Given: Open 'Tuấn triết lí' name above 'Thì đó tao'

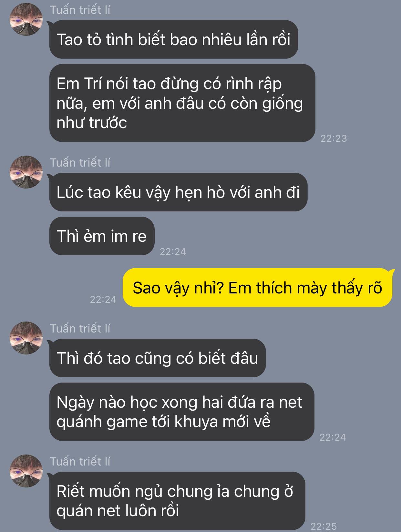Looking at the screenshot, I should [x=80, y=328].
